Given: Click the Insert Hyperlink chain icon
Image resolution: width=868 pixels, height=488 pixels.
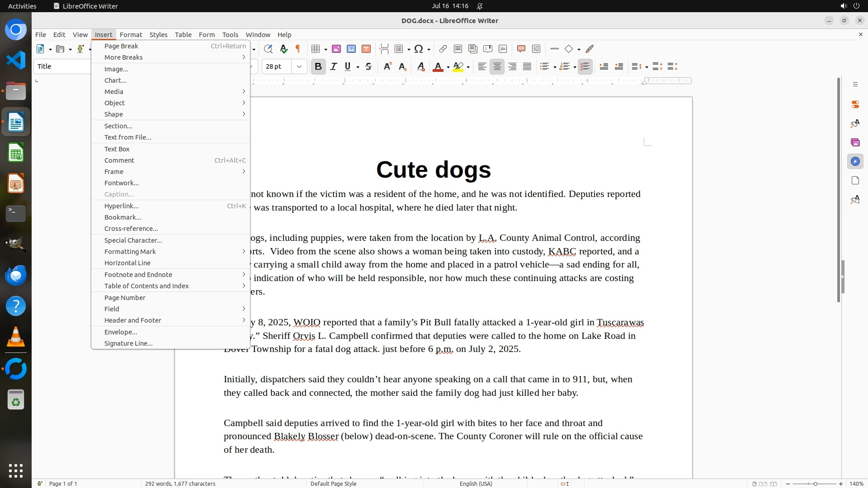Looking at the screenshot, I should click(x=443, y=49).
